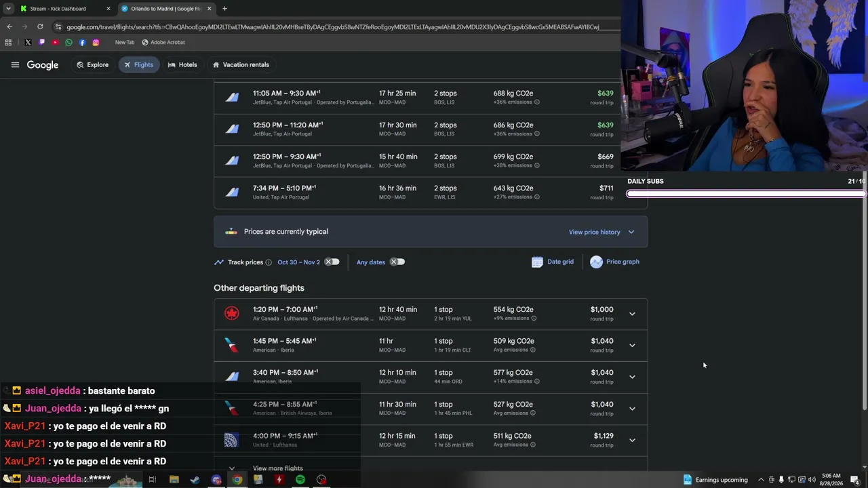868x488 pixels.
Task: Toggle Track prices for Any dates
Action: (x=397, y=262)
